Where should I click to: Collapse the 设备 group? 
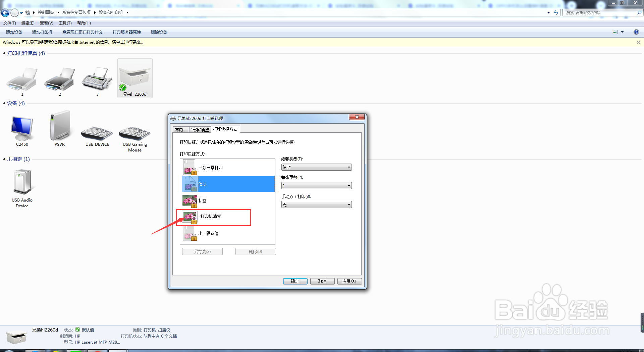click(x=4, y=103)
